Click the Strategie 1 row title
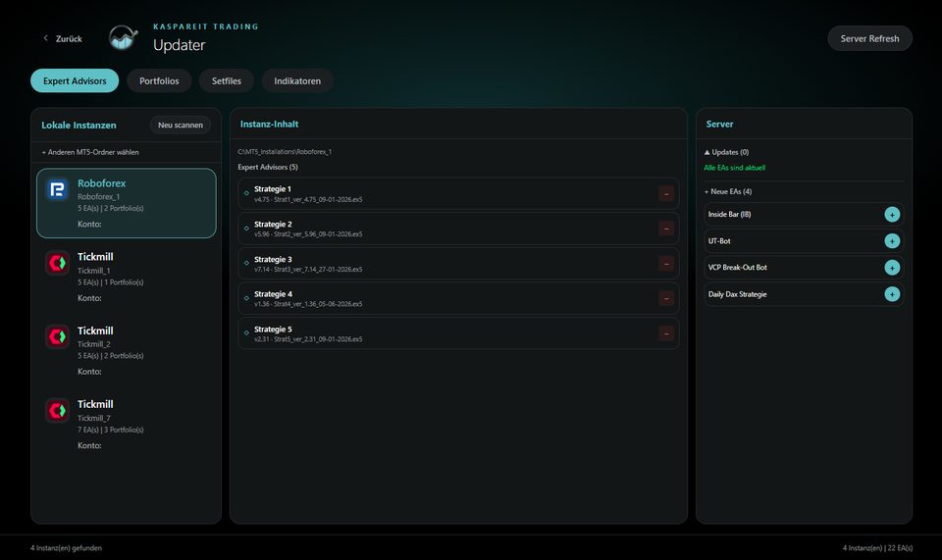 (272, 189)
